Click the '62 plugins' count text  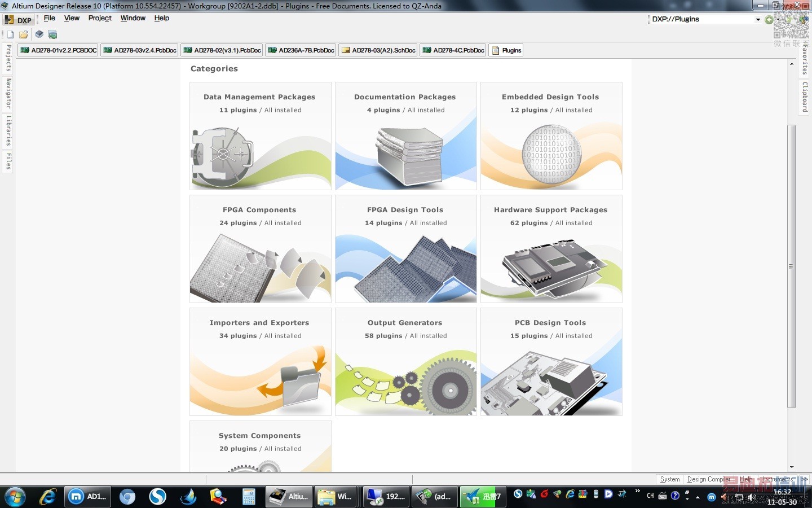(529, 223)
